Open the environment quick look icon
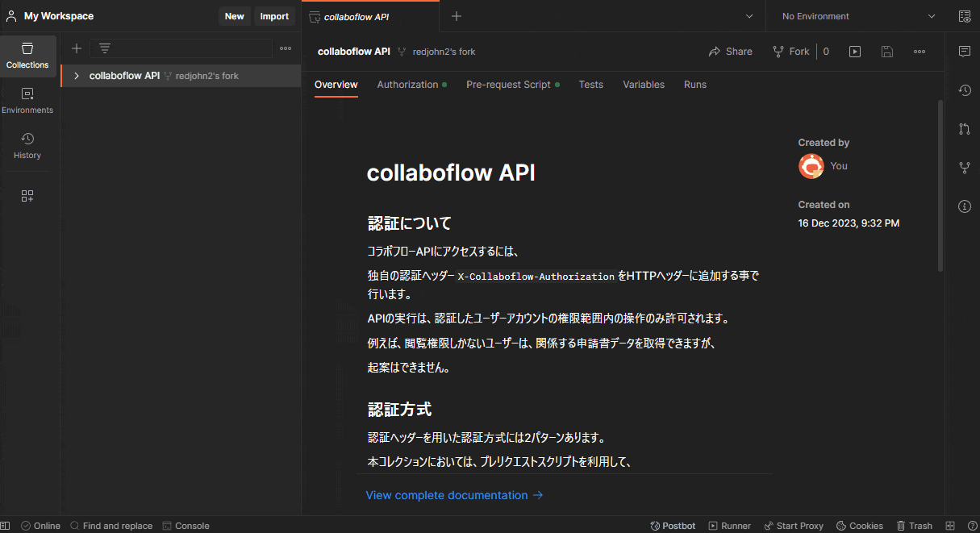 pos(965,16)
